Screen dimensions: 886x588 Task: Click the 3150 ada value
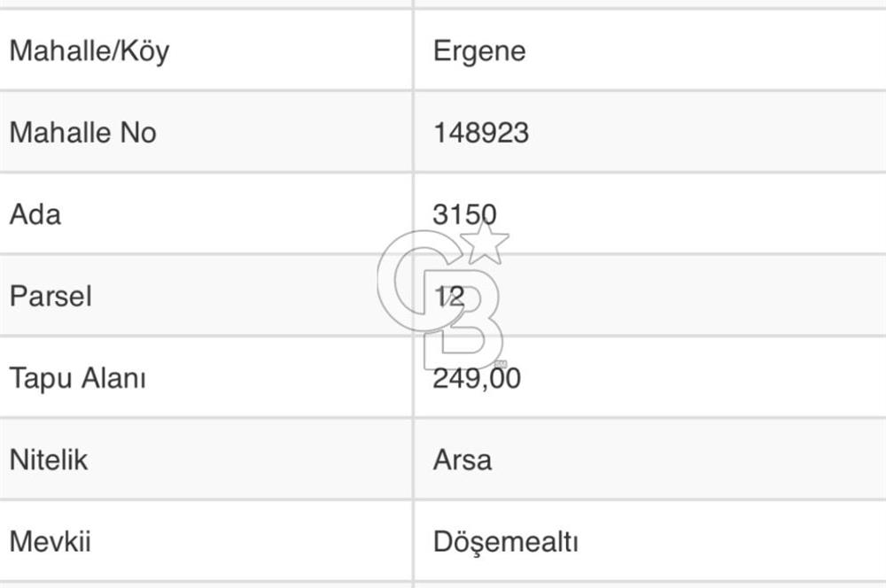coord(464,214)
